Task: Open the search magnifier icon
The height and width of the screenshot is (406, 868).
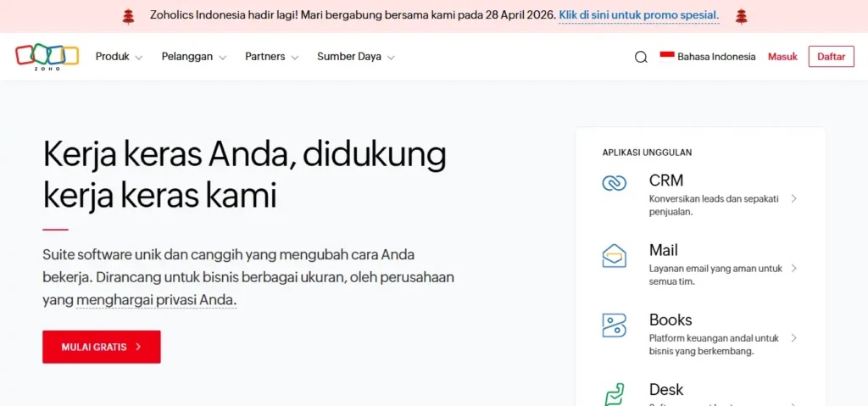Action: tap(641, 57)
